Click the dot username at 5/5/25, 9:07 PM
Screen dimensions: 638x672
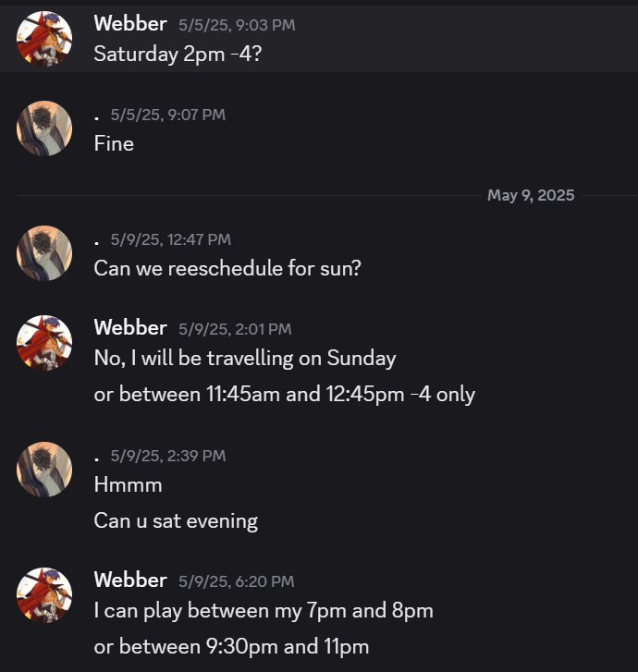click(x=97, y=117)
